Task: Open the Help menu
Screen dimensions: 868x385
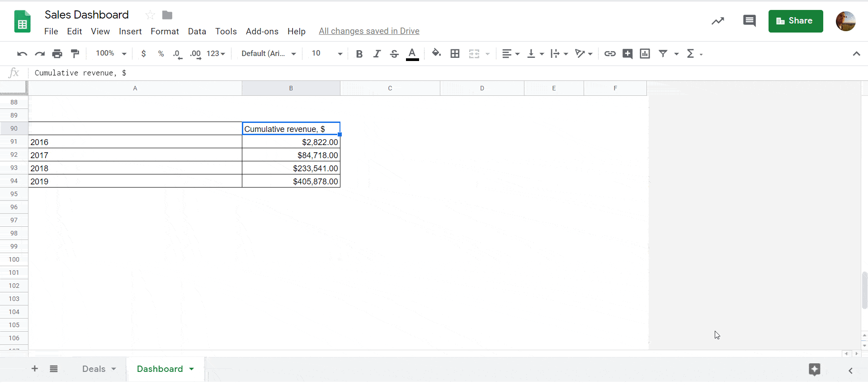Action: point(297,31)
